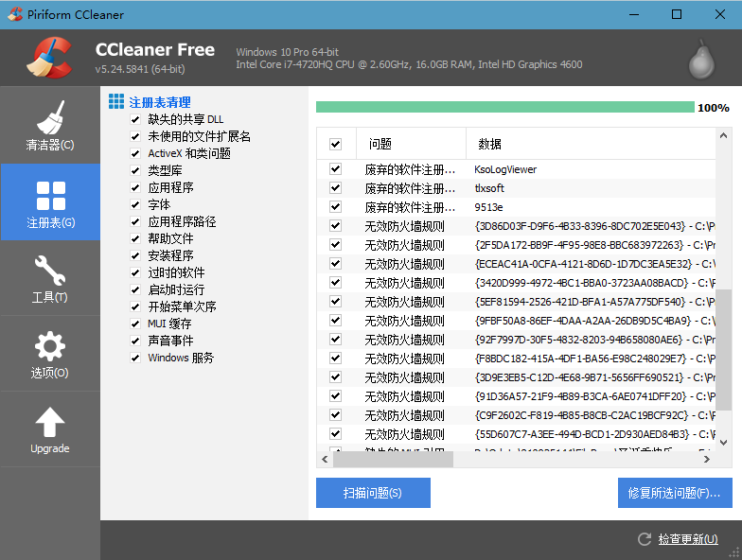Viewport: 742px width, 560px height.
Task: Click the 扫描问题(S) button
Action: click(x=373, y=493)
